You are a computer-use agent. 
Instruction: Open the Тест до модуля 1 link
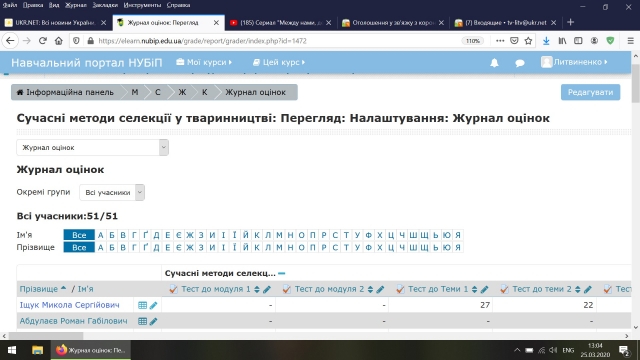click(216, 289)
